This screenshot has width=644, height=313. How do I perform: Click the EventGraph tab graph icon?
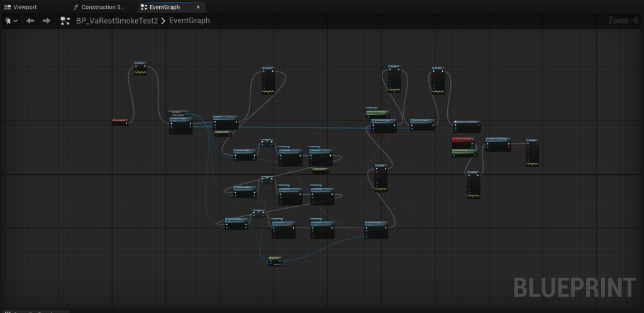point(144,7)
